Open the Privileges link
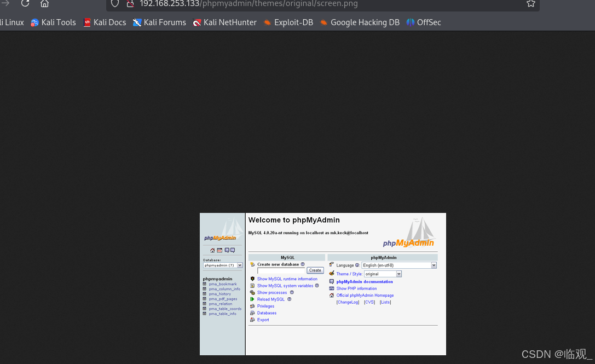This screenshot has height=364, width=595. (265, 307)
